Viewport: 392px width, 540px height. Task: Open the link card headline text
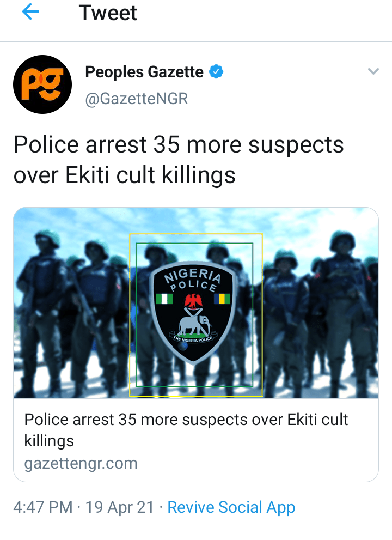click(x=186, y=430)
